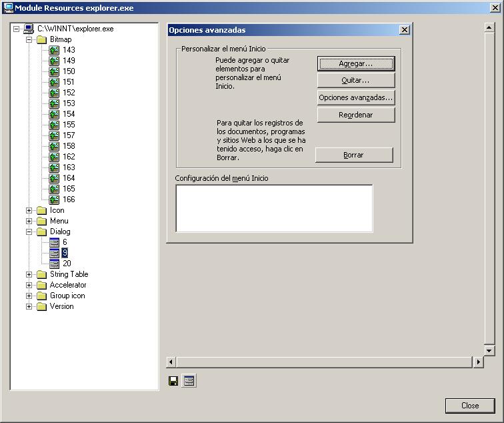Click the Quitar... button
This screenshot has height=423, width=504.
tap(356, 81)
